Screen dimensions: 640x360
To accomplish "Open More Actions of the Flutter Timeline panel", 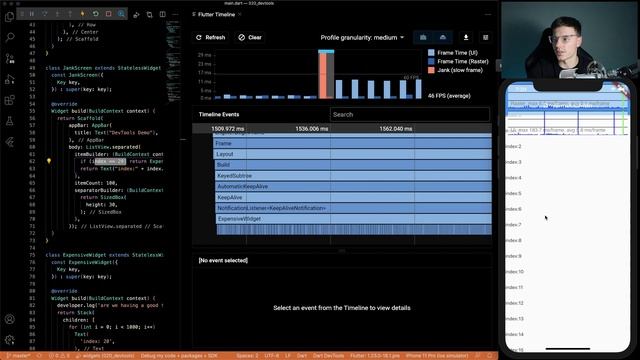I will 488,14.
